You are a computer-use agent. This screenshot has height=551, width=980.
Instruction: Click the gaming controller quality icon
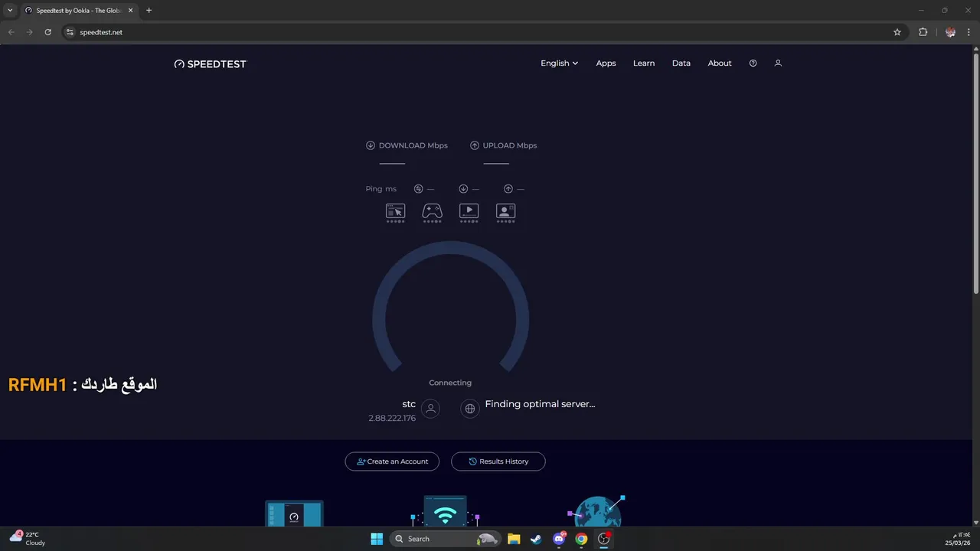coord(432,212)
